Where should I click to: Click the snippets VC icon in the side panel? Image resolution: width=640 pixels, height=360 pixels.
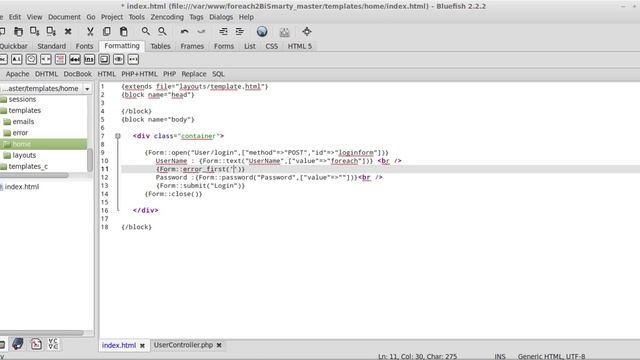coord(53,344)
